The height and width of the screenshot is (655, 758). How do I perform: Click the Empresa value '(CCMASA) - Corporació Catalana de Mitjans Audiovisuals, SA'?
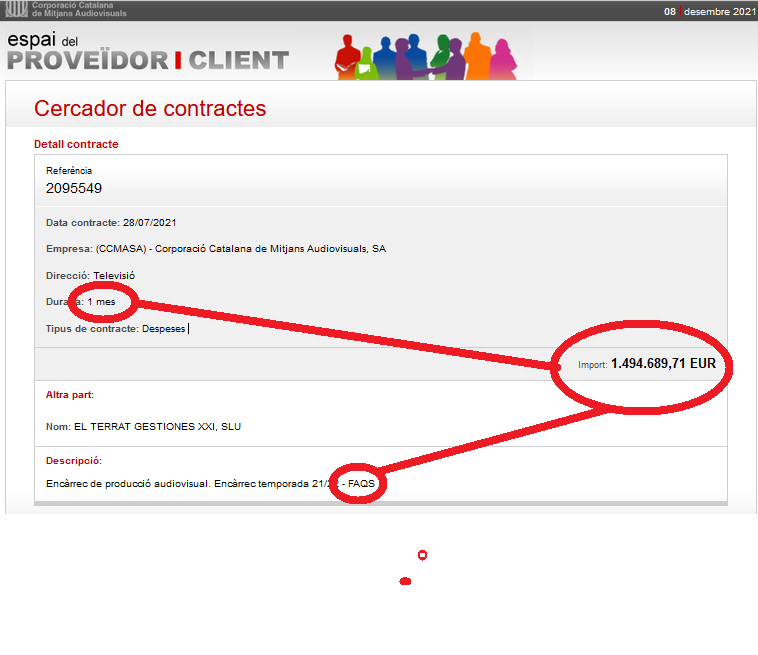(241, 249)
